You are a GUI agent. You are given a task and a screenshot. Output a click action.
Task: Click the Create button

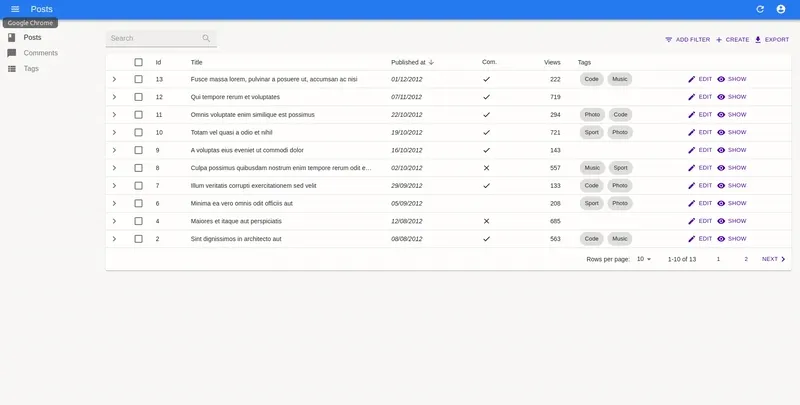click(732, 39)
